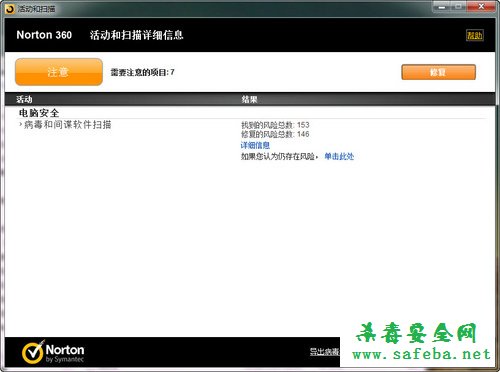Select the text 需要注意的项目: 7
The height and width of the screenshot is (372, 500).
(143, 72)
